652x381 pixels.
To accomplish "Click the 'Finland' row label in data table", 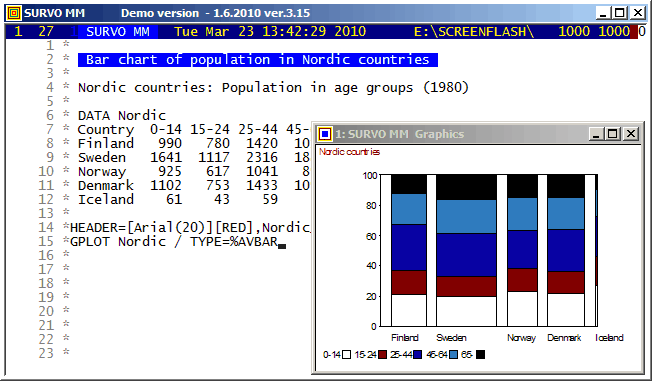I will (x=106, y=143).
